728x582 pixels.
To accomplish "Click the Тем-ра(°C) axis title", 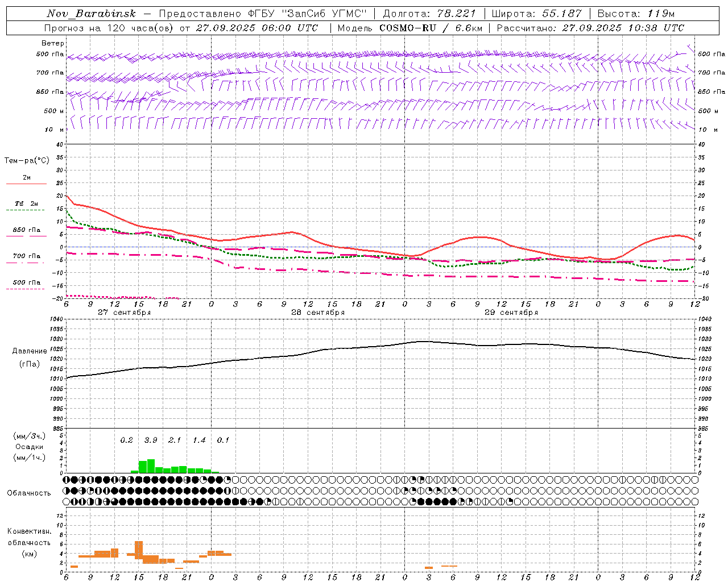I will point(27,161).
